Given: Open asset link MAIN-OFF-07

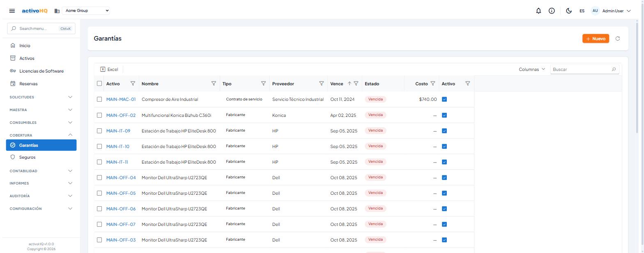Looking at the screenshot, I should 121,224.
